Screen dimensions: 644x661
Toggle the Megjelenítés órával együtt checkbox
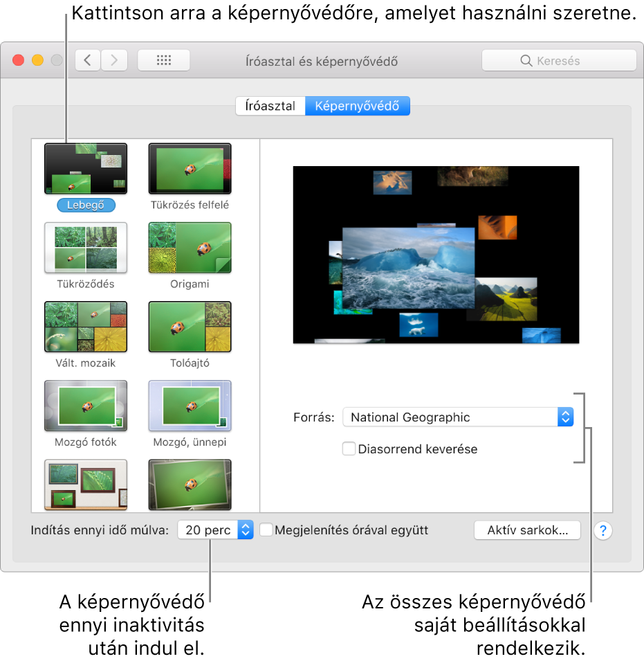266,529
